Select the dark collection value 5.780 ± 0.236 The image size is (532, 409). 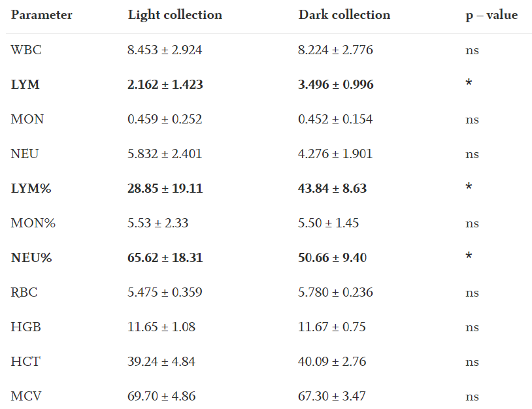click(x=335, y=292)
